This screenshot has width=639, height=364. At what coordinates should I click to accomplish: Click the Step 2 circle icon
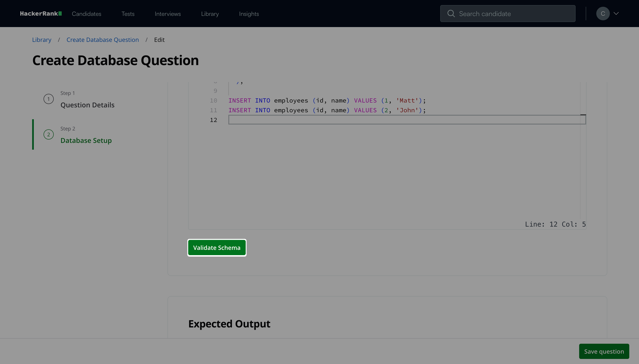[48, 134]
